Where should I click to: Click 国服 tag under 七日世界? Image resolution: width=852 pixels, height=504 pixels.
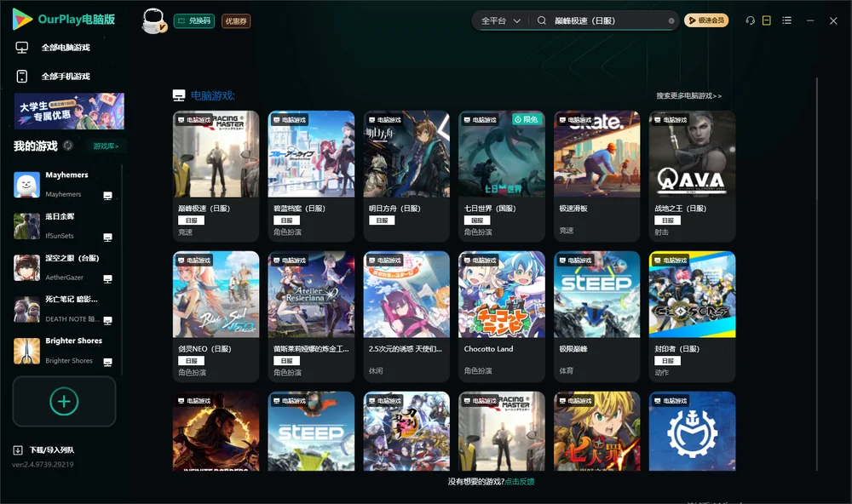477,220
